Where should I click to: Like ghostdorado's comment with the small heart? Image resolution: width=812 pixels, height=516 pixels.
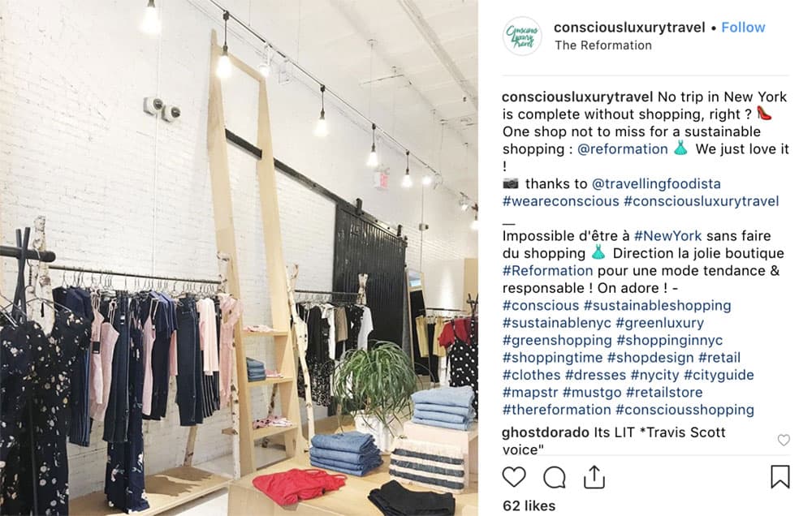click(x=784, y=440)
